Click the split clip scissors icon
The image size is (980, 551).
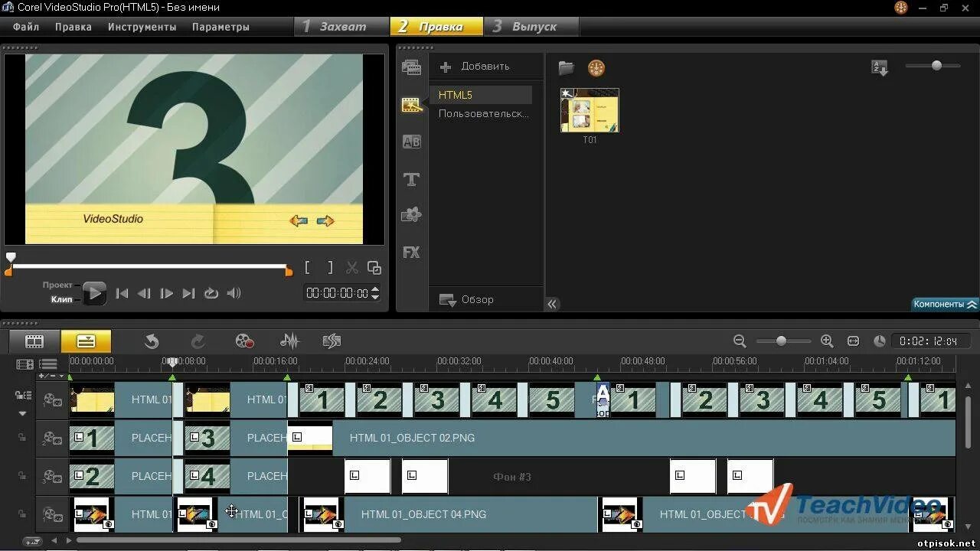pyautogui.click(x=352, y=268)
